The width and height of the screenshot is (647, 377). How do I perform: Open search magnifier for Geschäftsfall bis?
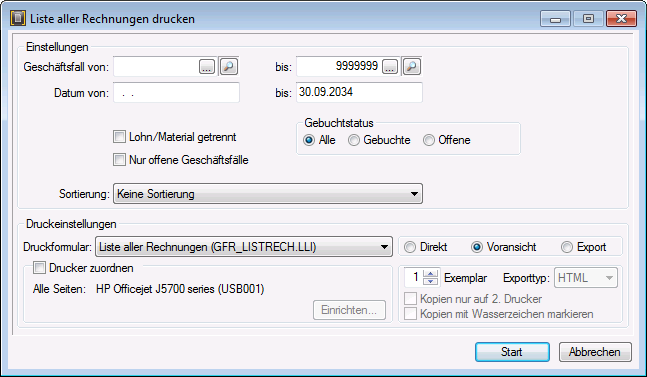412,66
